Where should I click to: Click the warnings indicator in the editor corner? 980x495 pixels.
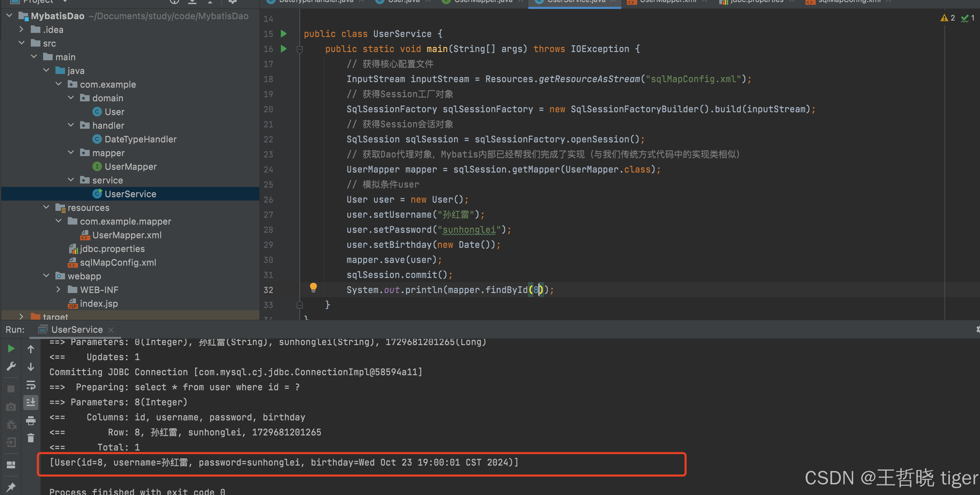click(947, 18)
